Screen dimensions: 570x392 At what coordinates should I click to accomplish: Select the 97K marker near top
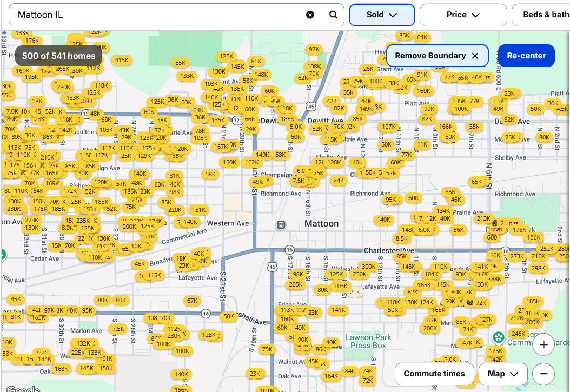pyautogui.click(x=314, y=49)
